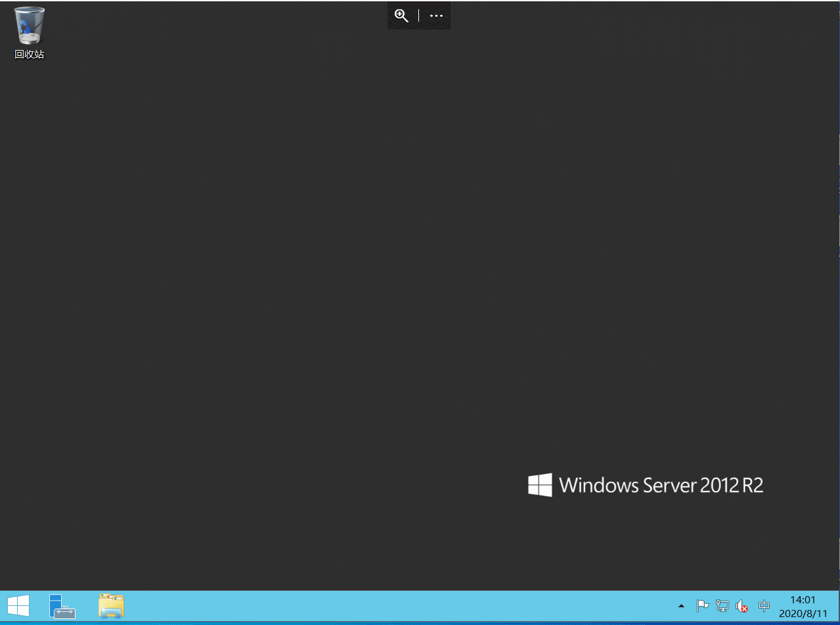This screenshot has height=625, width=840.
Task: Click the Windows logo beside the watermark
Action: point(540,485)
